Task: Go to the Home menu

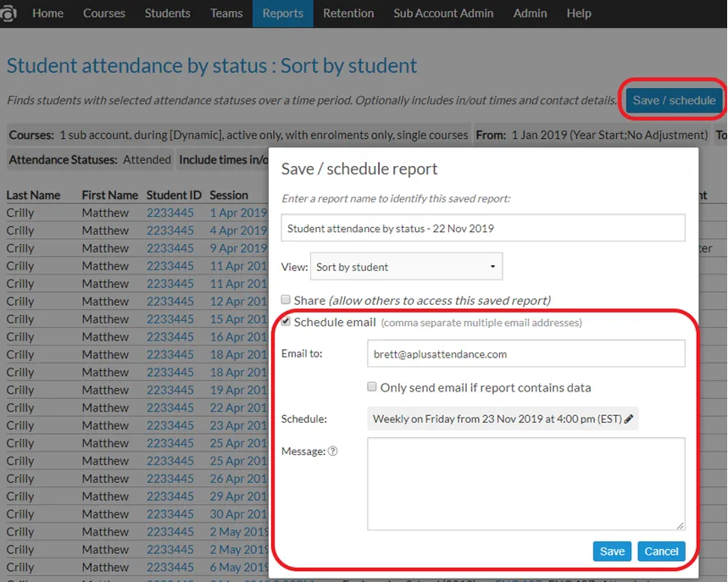Action: (x=47, y=14)
